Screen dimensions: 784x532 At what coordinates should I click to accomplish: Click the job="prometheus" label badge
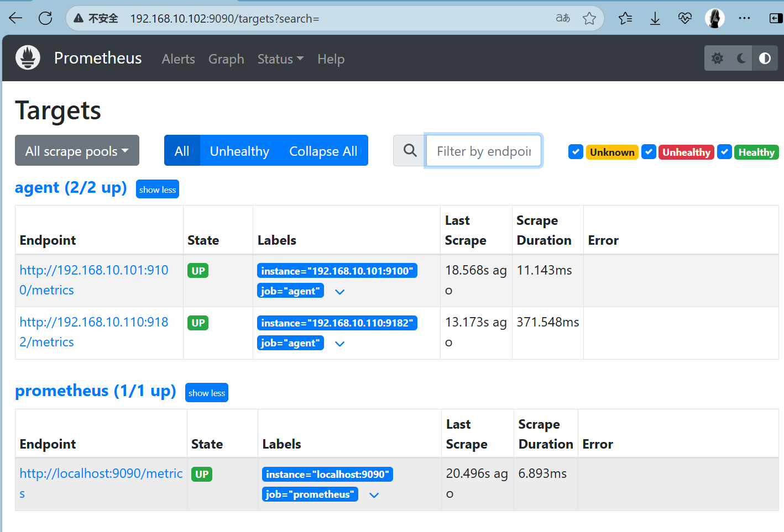(310, 494)
